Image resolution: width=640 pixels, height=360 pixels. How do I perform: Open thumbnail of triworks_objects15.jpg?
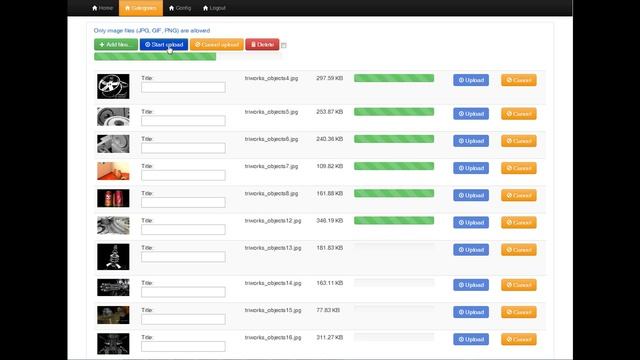click(113, 315)
